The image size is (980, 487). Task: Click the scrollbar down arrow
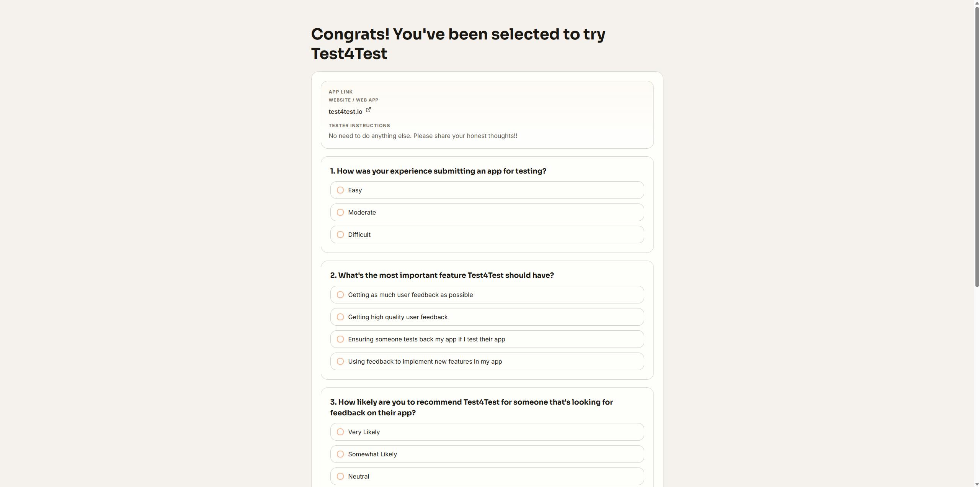977,484
